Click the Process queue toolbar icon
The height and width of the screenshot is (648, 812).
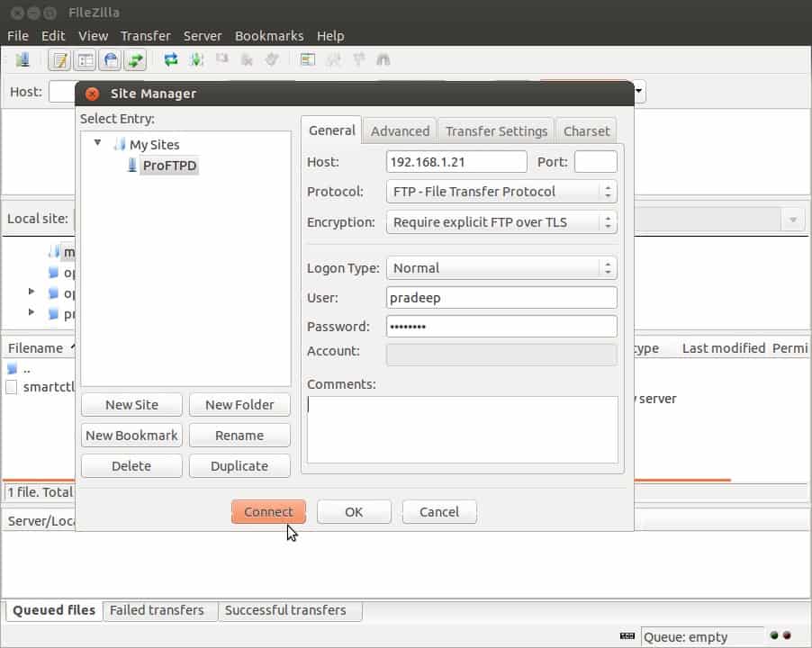point(196,60)
